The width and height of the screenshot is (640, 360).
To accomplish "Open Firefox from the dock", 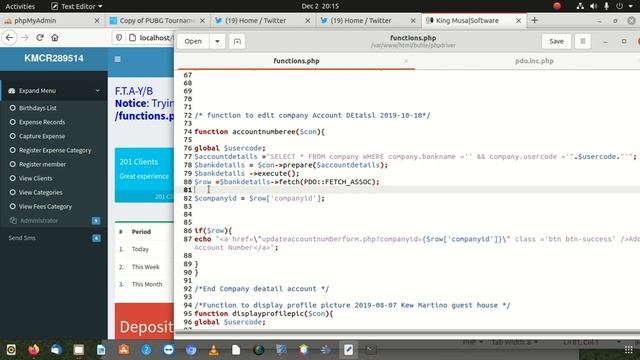I will coord(33,350).
